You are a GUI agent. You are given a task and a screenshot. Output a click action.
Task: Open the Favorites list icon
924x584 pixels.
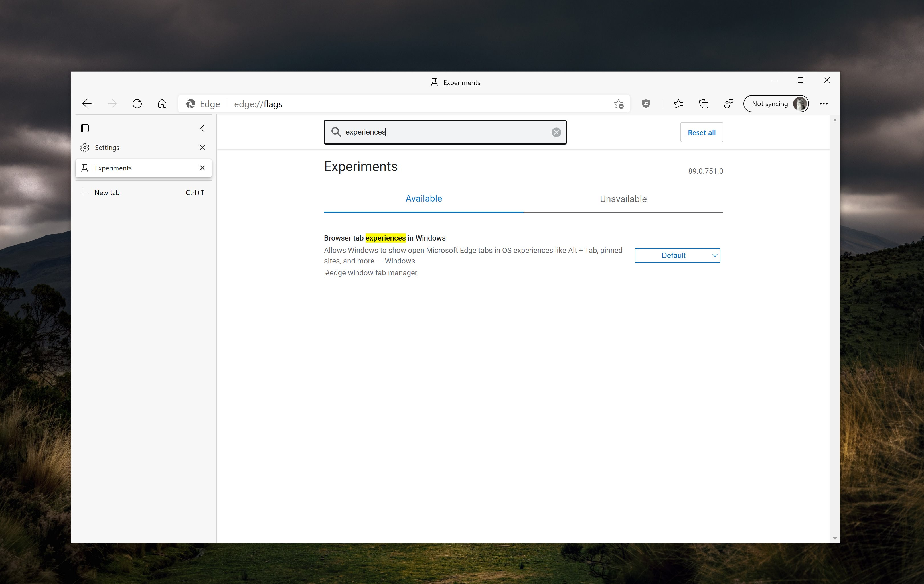[x=678, y=103]
